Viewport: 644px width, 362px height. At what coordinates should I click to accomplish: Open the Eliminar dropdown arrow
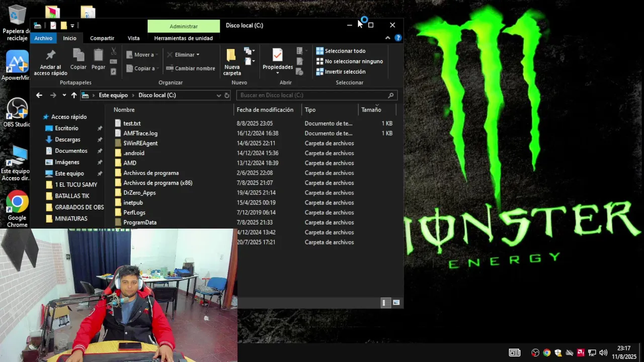tap(198, 54)
